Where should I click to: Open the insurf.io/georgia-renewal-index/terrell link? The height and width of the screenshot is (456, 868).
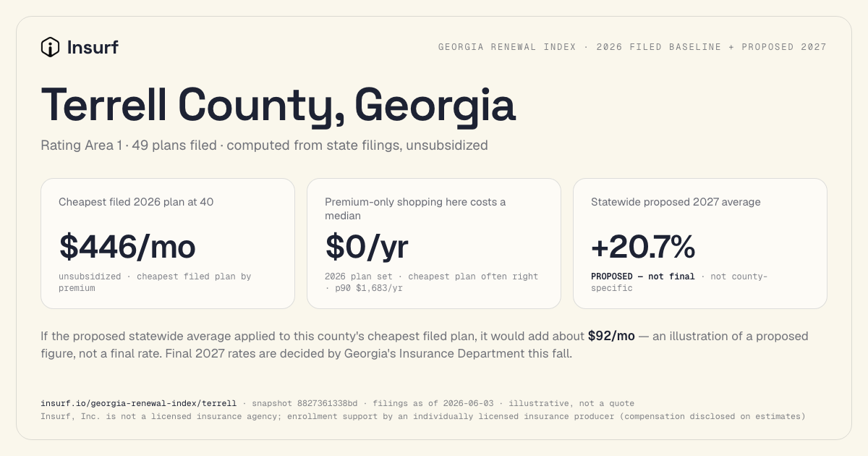coord(139,403)
